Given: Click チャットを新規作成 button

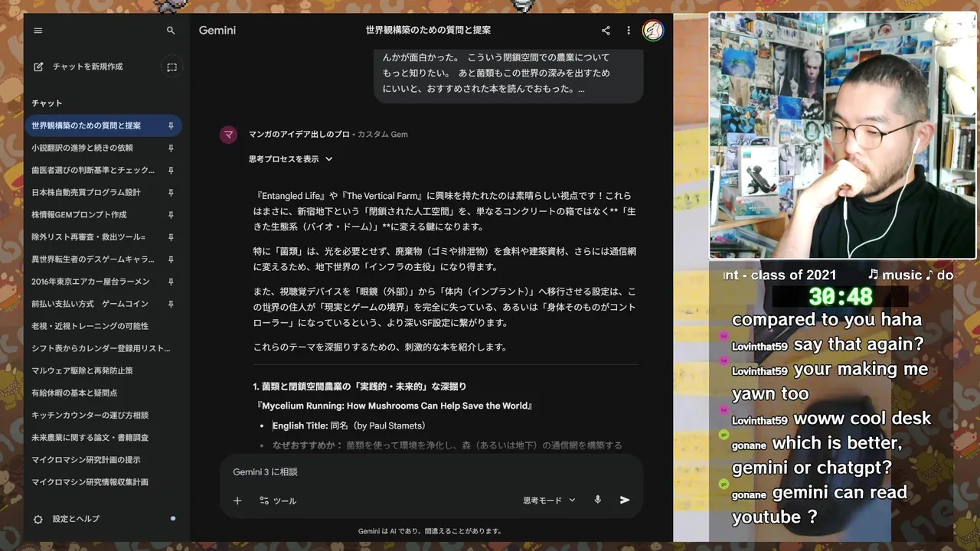Looking at the screenshot, I should [87, 67].
